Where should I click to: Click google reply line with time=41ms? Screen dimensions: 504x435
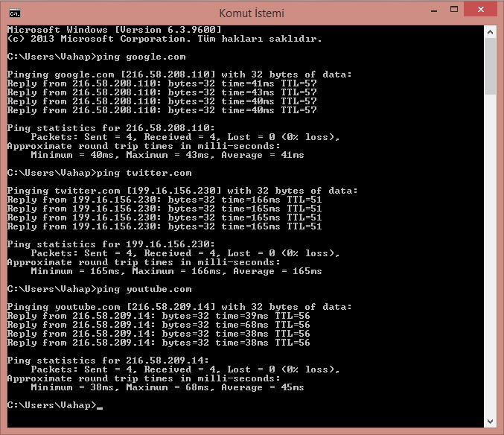point(162,83)
